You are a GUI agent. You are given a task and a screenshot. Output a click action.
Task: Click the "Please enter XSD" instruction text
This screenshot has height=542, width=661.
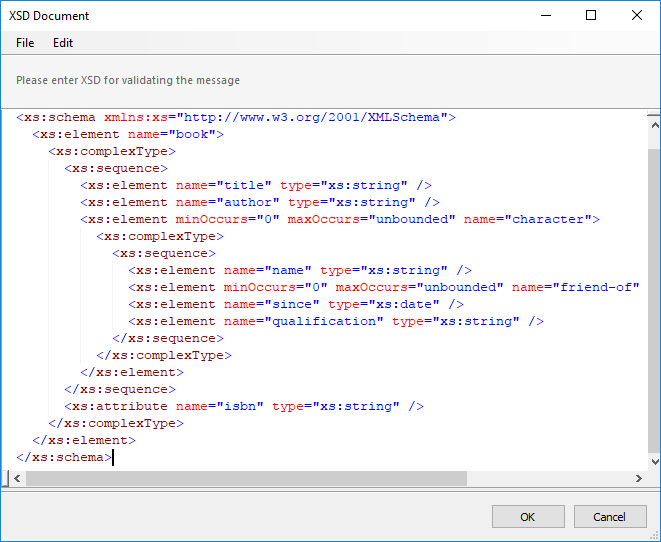tap(128, 80)
